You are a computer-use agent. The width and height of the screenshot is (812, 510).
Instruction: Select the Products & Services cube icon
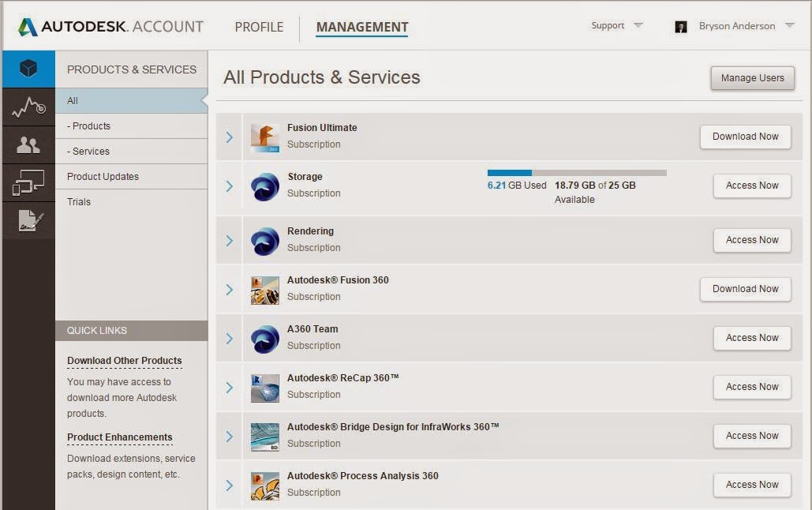point(28,68)
